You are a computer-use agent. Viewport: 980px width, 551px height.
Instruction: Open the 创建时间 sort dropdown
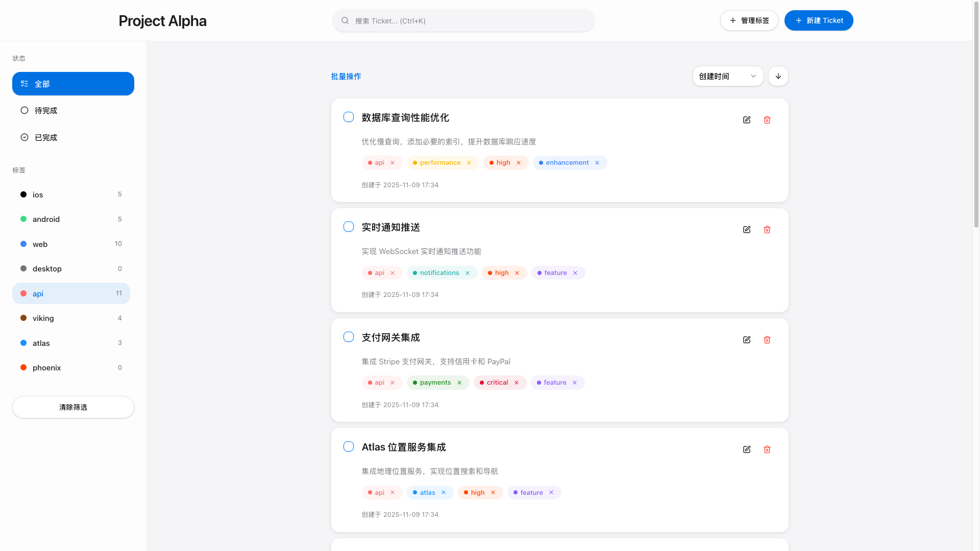click(727, 76)
